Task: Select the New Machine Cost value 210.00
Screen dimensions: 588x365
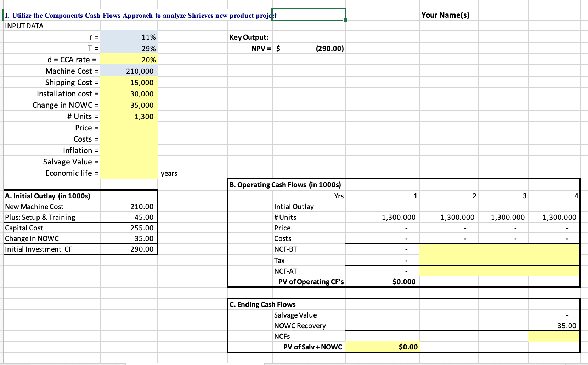Action: pyautogui.click(x=129, y=207)
